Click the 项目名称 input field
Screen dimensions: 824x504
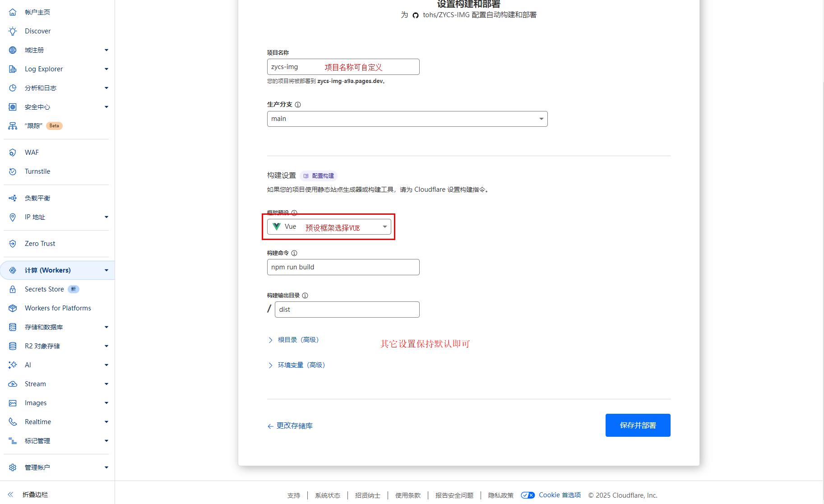click(x=343, y=67)
